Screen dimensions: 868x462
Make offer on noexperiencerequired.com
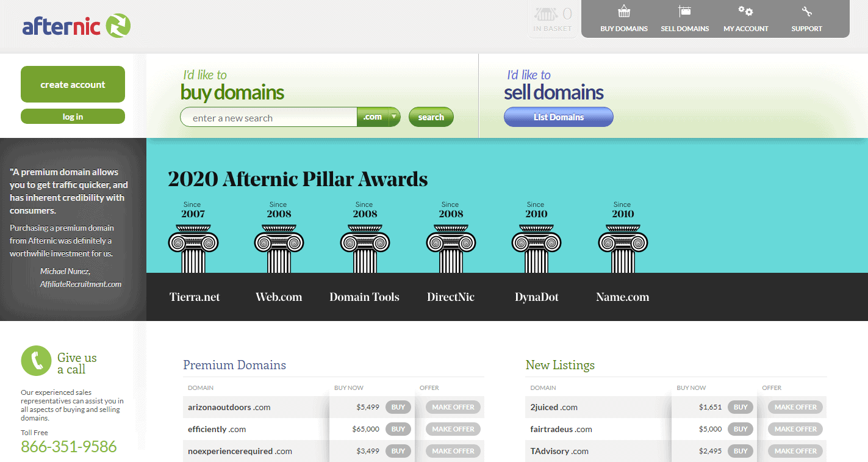453,451
